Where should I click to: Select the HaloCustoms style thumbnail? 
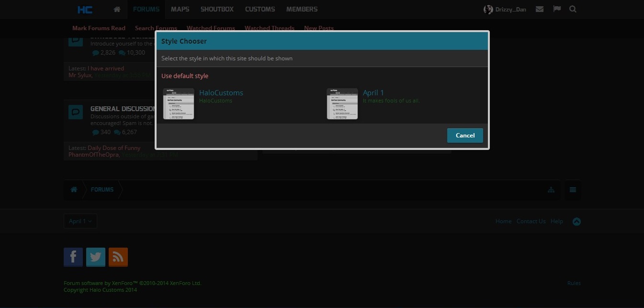point(179,103)
